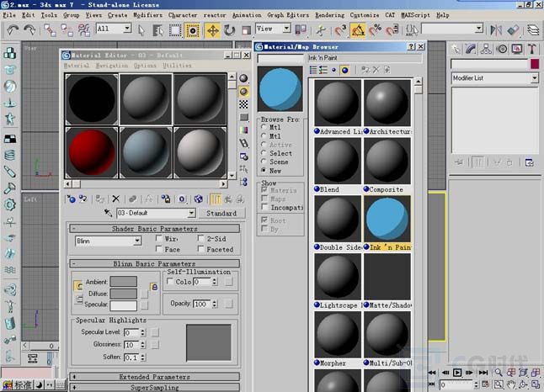Activate the Select Object arrow tool
Image resolution: width=544 pixels, height=392 pixels.
141,30
